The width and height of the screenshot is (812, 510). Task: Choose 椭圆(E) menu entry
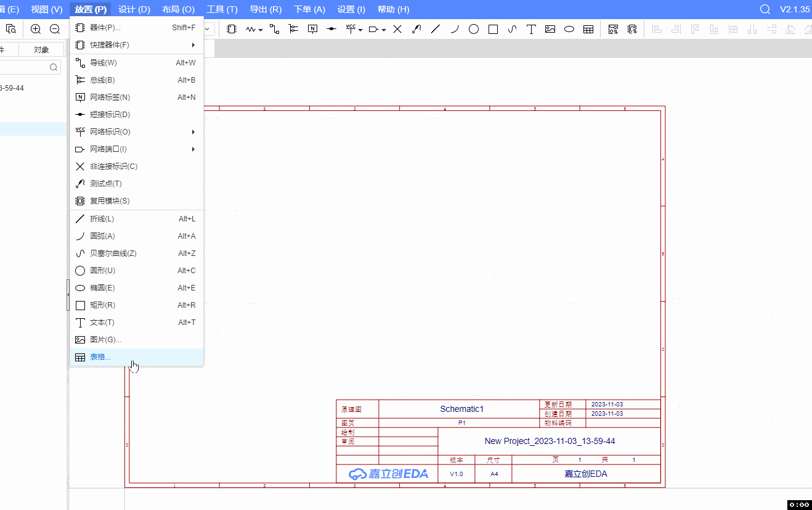point(137,288)
